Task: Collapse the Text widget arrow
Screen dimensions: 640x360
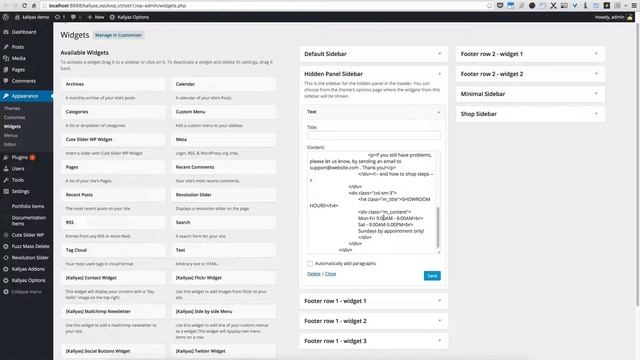Action: pyautogui.click(x=438, y=112)
